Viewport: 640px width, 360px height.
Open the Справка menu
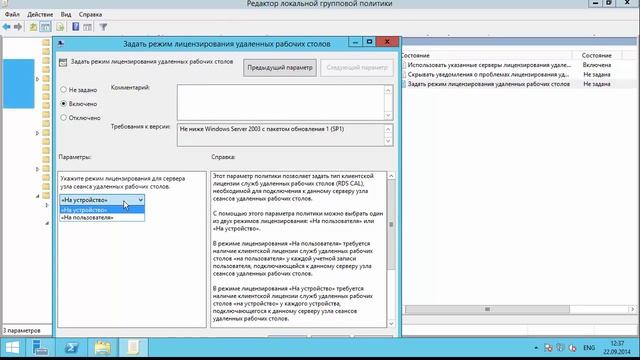[90, 14]
